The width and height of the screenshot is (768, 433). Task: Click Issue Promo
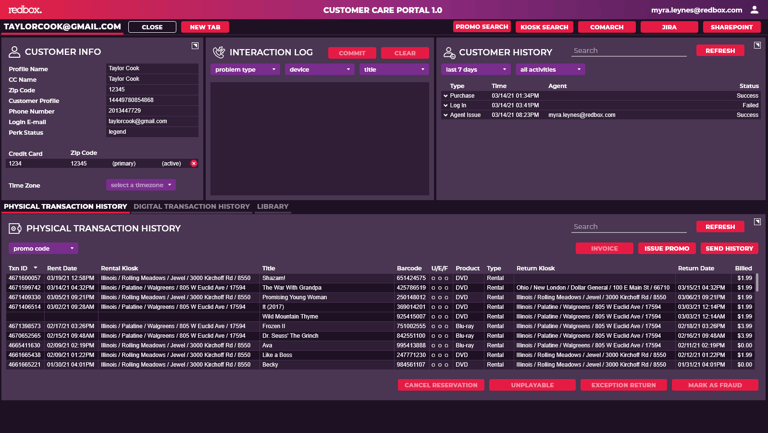point(667,248)
